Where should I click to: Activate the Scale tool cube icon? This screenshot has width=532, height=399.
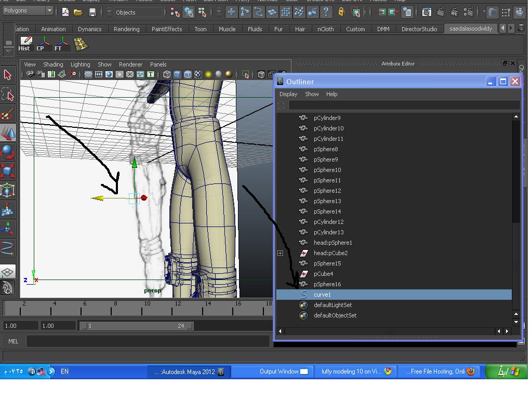[x=7, y=170]
